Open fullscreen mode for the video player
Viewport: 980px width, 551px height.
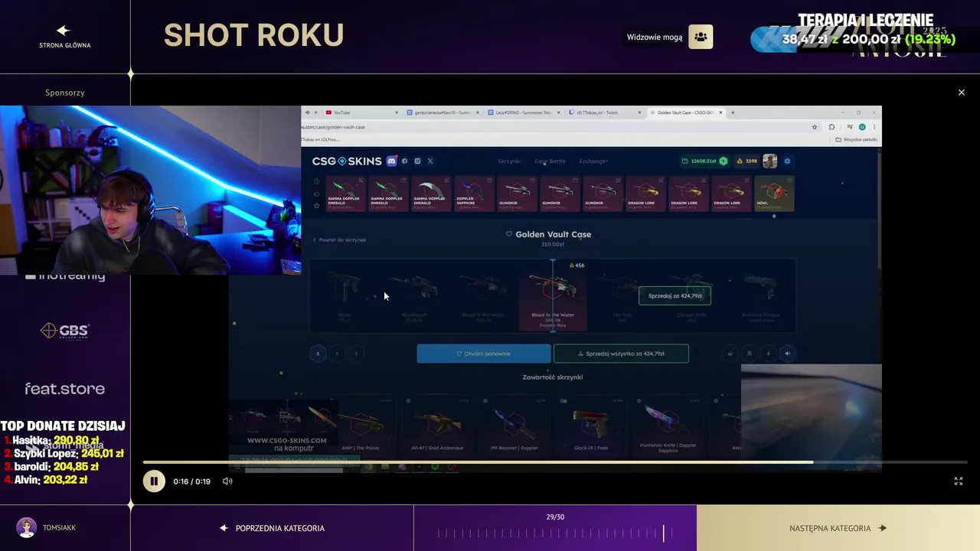point(958,481)
